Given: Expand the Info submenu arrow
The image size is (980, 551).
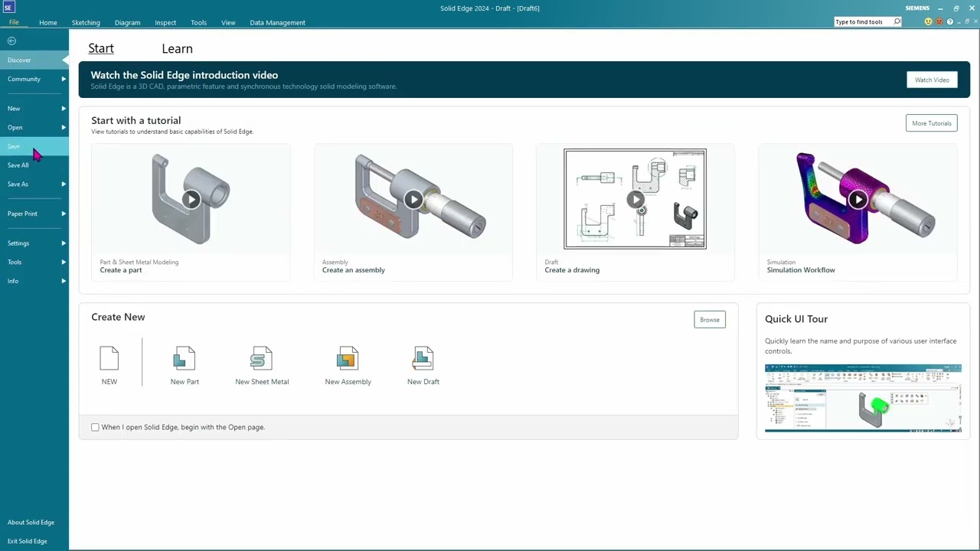Looking at the screenshot, I should click(x=64, y=281).
